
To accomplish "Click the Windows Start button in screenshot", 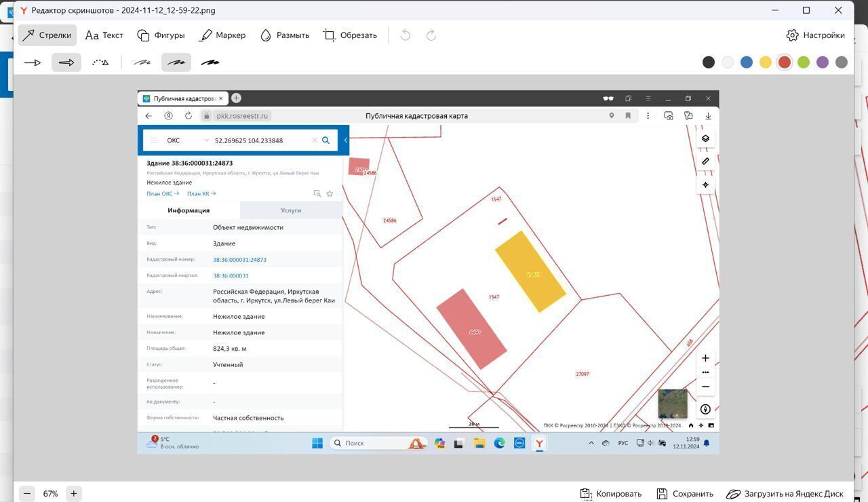I will pyautogui.click(x=317, y=444).
